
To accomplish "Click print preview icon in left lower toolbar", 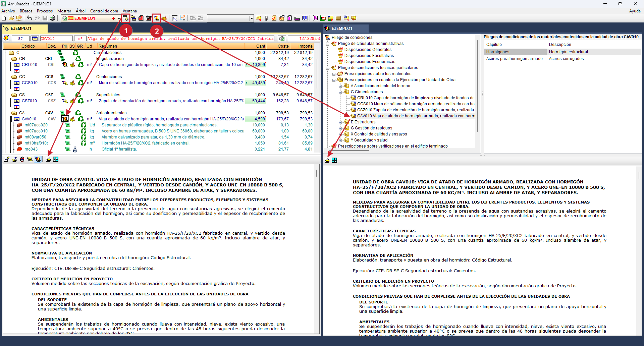I will 48,159.
